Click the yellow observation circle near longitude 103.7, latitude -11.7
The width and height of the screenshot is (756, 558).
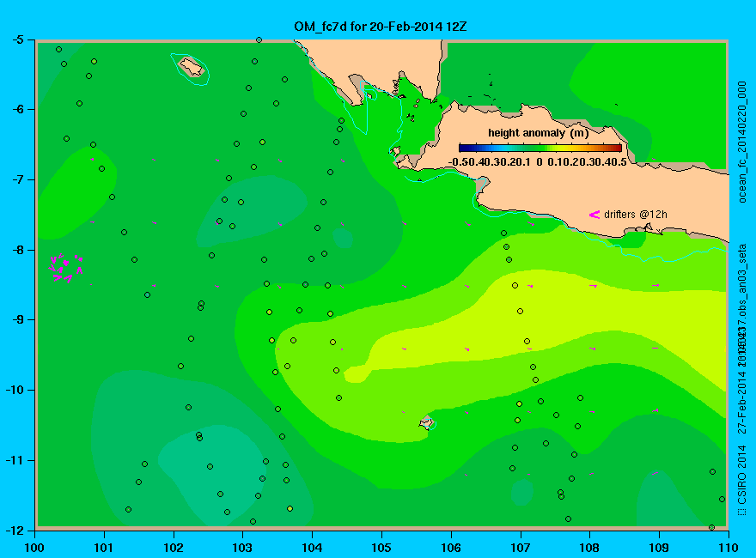point(290,509)
